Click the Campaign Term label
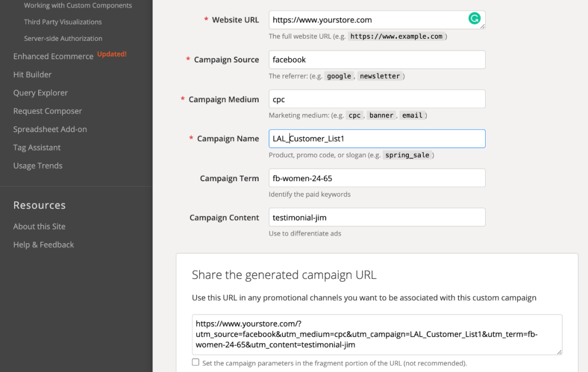 [230, 178]
